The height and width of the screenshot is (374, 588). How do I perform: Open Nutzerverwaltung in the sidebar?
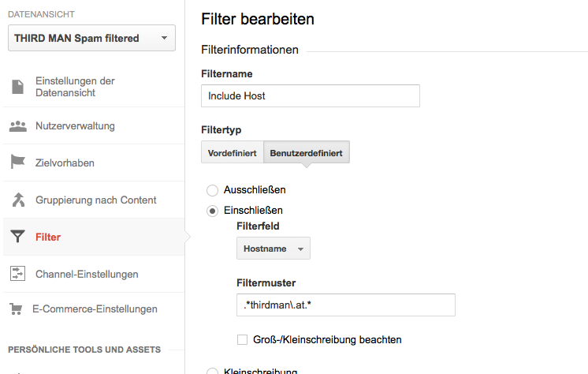[76, 126]
